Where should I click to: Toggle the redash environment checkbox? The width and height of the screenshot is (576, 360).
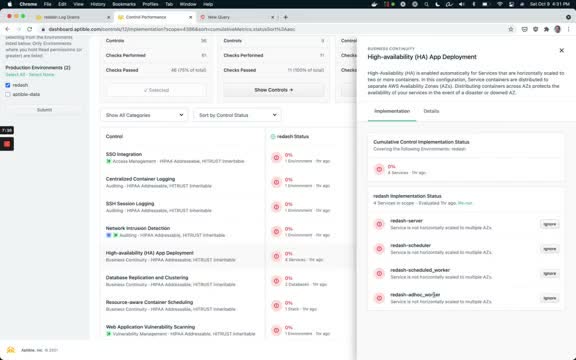point(8,85)
